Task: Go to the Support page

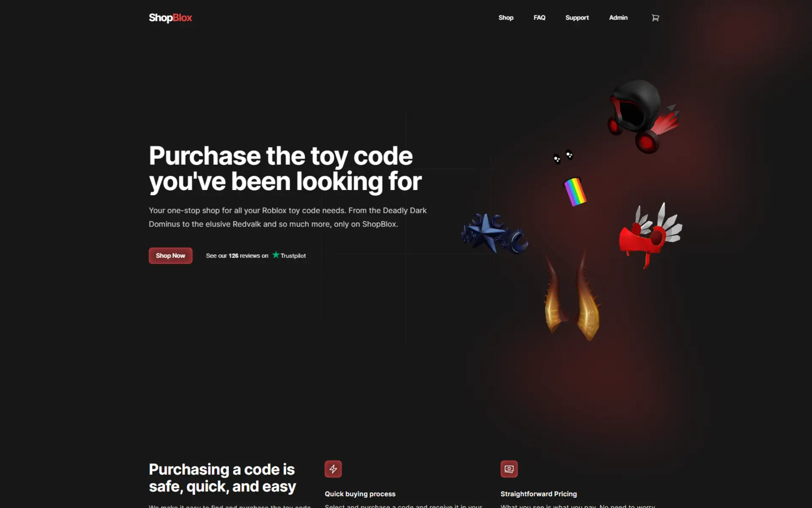Action: tap(577, 18)
